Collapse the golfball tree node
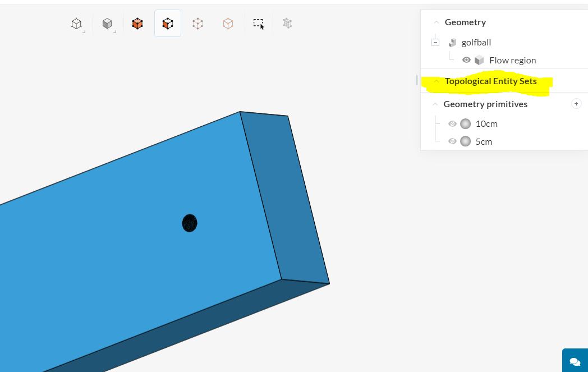 435,43
